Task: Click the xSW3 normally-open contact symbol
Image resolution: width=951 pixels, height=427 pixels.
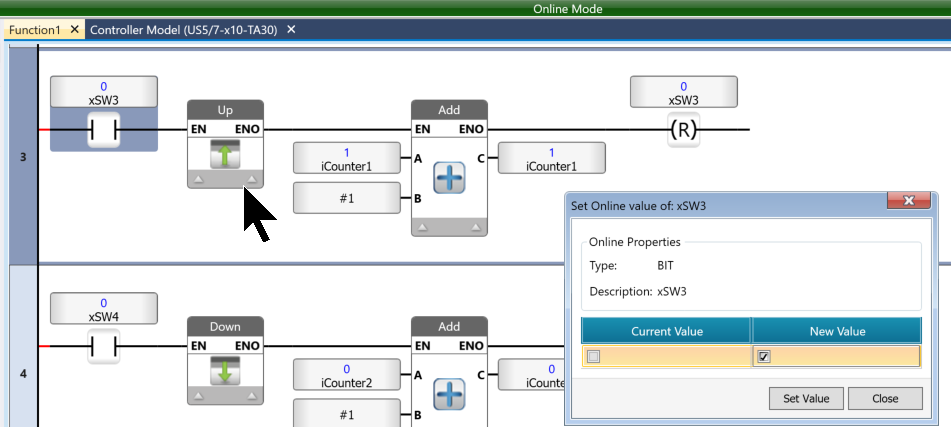Action: pyautogui.click(x=103, y=131)
